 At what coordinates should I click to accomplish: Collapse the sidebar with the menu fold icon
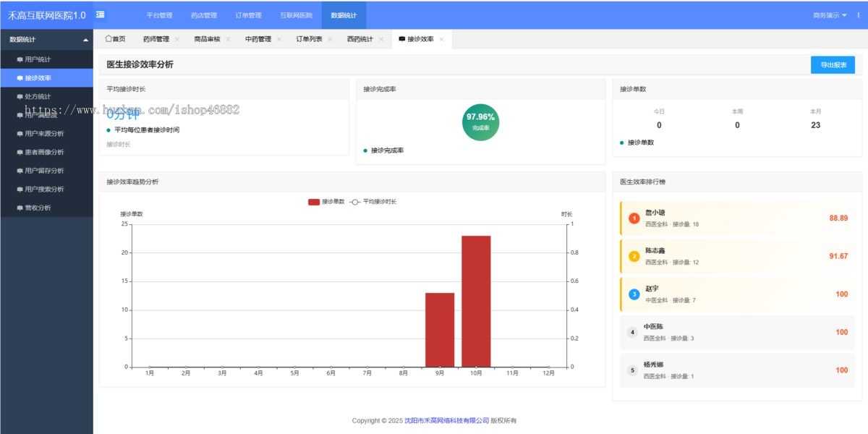click(x=101, y=14)
